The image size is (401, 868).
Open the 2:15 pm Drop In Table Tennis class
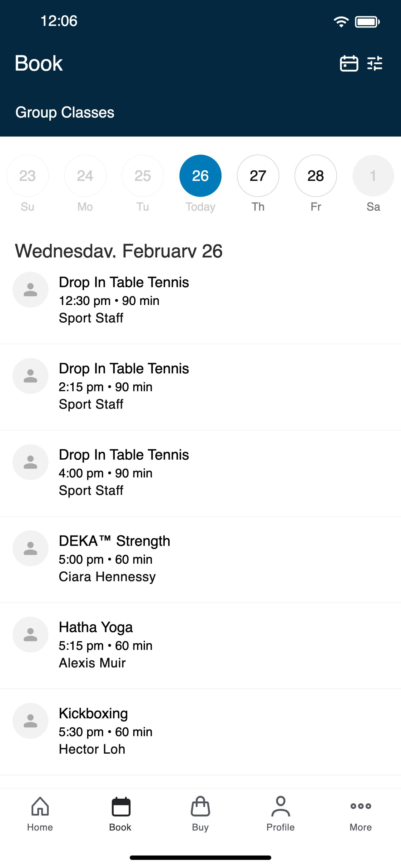200,387
